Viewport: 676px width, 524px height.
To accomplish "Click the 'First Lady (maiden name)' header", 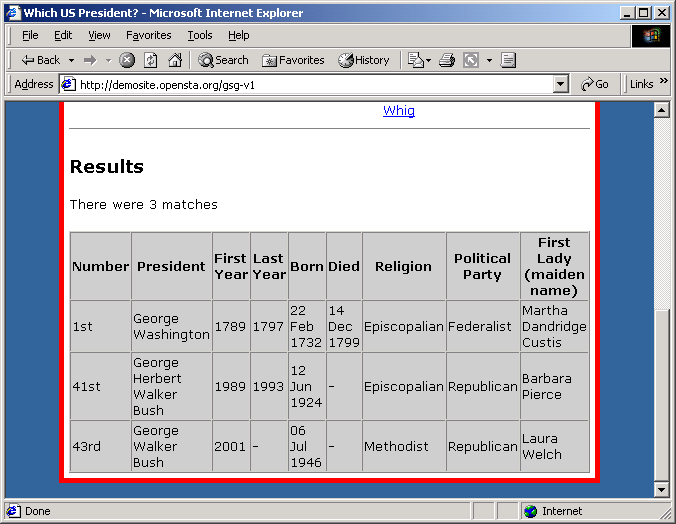I will (x=554, y=266).
